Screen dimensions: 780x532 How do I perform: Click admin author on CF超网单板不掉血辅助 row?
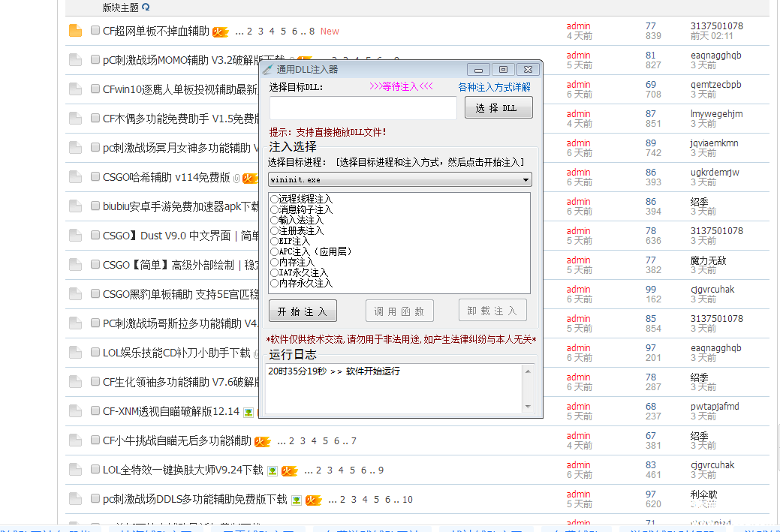click(579, 26)
